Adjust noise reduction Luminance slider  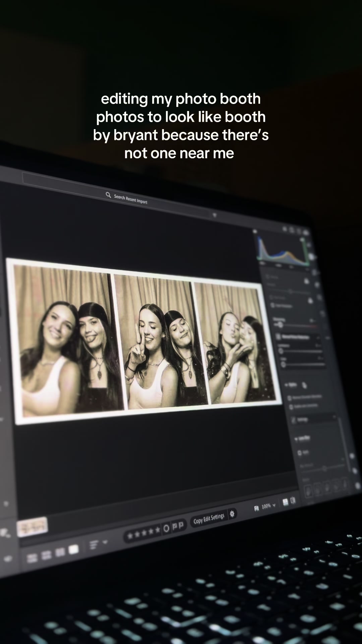click(x=281, y=351)
